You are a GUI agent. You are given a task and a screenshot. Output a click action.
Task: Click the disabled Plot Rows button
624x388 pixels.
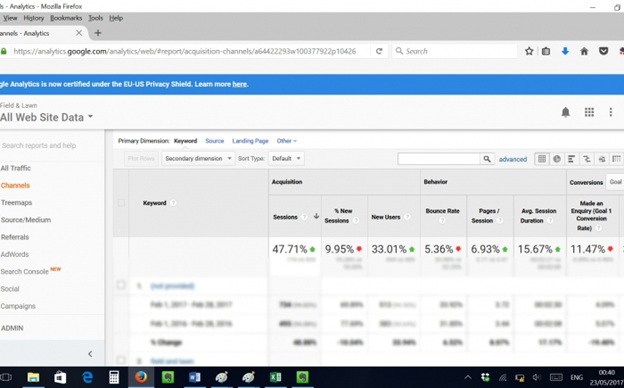click(141, 158)
